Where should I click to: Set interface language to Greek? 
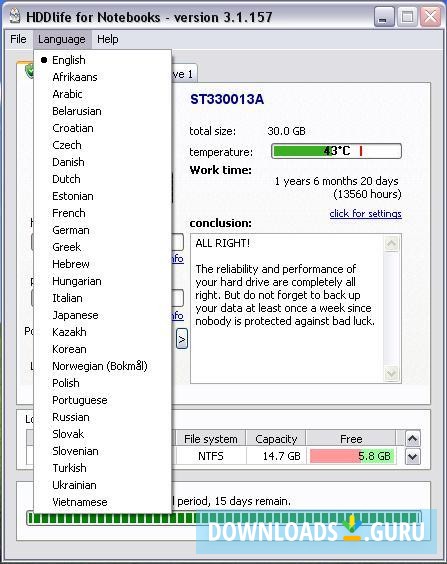(x=102, y=247)
